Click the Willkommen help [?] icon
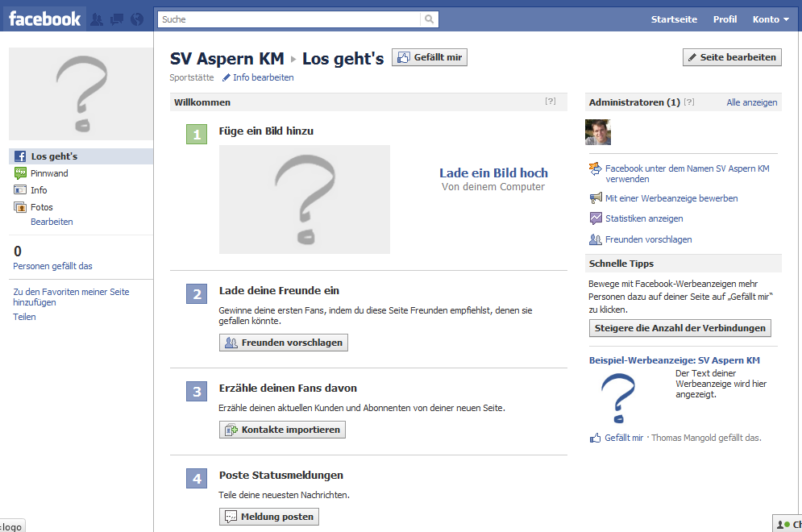Image resolution: width=802 pixels, height=532 pixels. (551, 102)
